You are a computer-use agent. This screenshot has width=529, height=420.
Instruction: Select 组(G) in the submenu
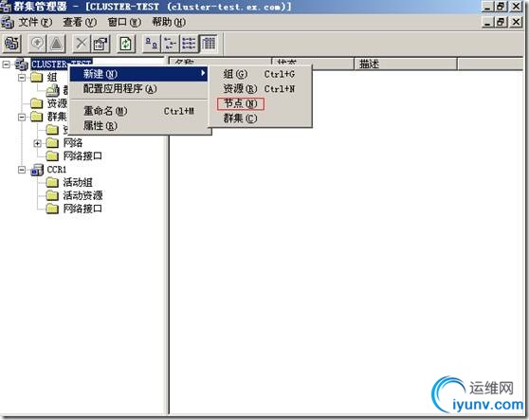[x=260, y=74]
